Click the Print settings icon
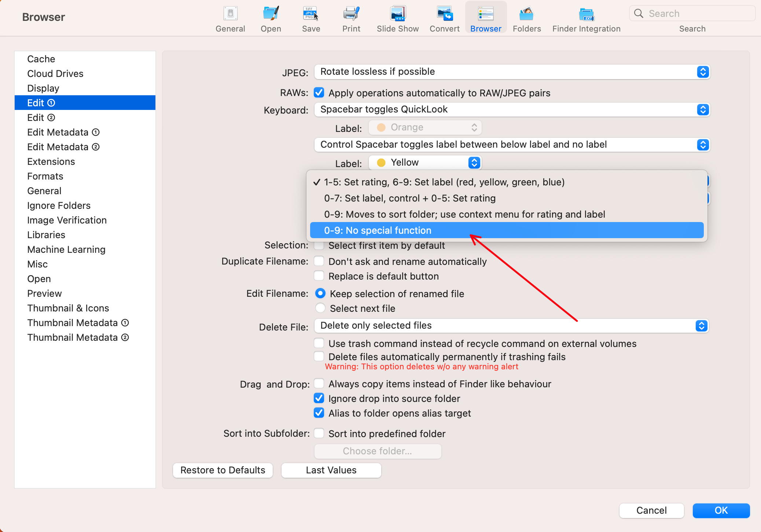This screenshot has width=761, height=532. pyautogui.click(x=350, y=19)
